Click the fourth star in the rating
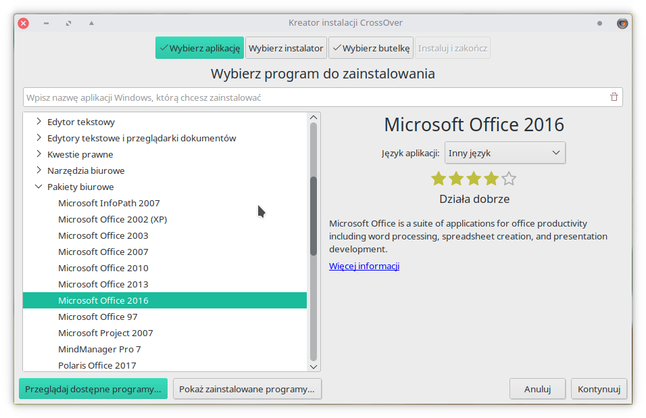This screenshot has height=418, width=646. [x=491, y=179]
